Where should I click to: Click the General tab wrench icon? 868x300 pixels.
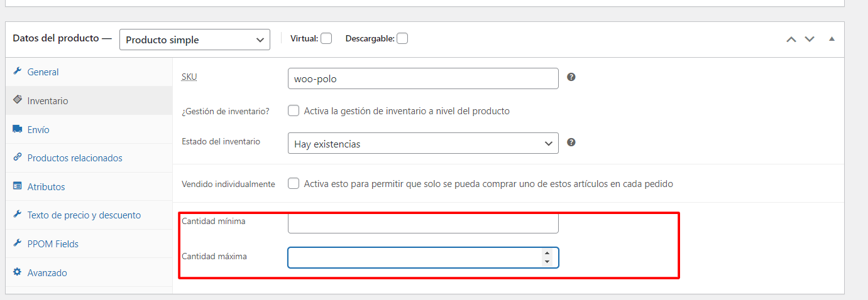click(18, 72)
